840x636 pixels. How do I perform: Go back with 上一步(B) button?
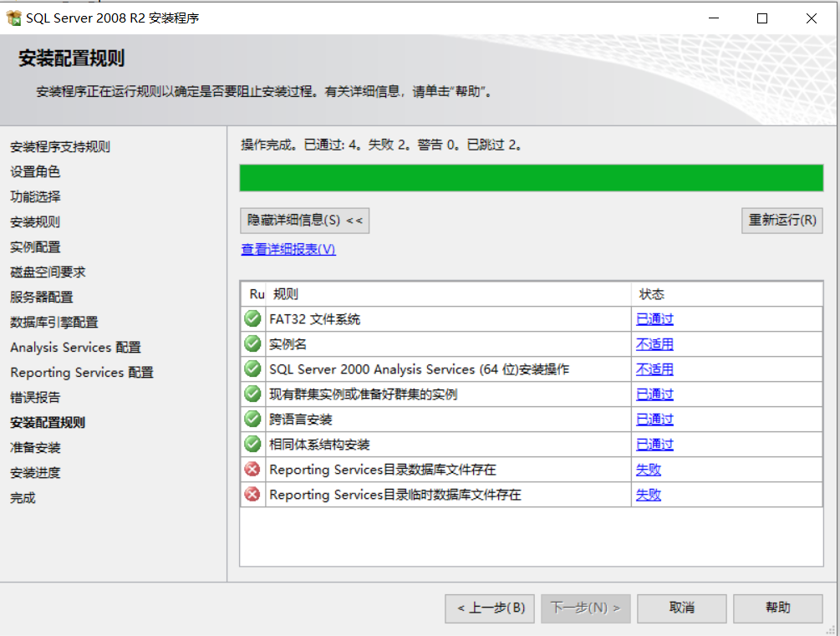(x=490, y=608)
